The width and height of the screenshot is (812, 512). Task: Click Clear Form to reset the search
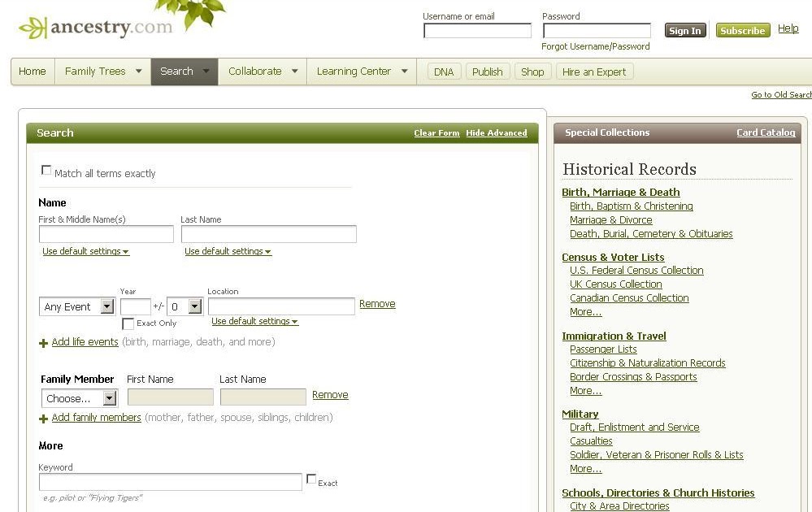point(436,132)
